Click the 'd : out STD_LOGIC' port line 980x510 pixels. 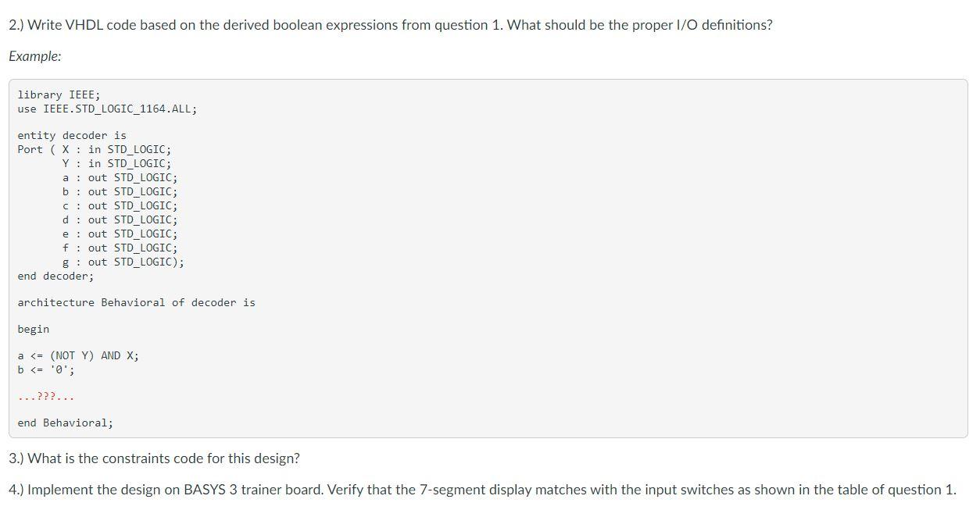click(120, 219)
